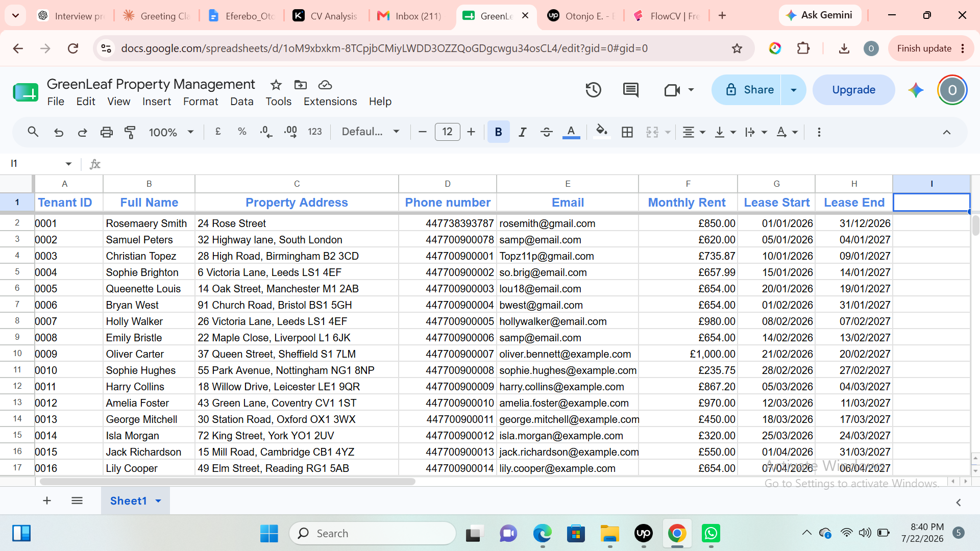Image resolution: width=980 pixels, height=551 pixels.
Task: Open the Data menu
Action: [242, 102]
